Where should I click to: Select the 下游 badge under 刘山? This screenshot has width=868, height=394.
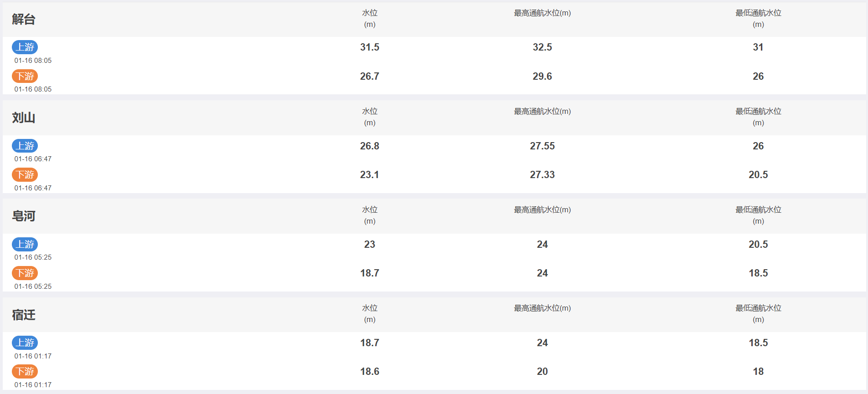(x=25, y=174)
